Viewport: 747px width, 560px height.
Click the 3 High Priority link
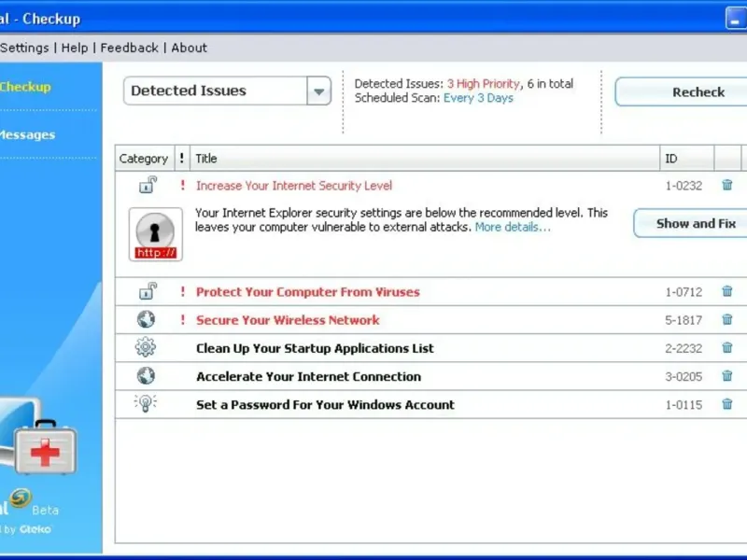[483, 84]
